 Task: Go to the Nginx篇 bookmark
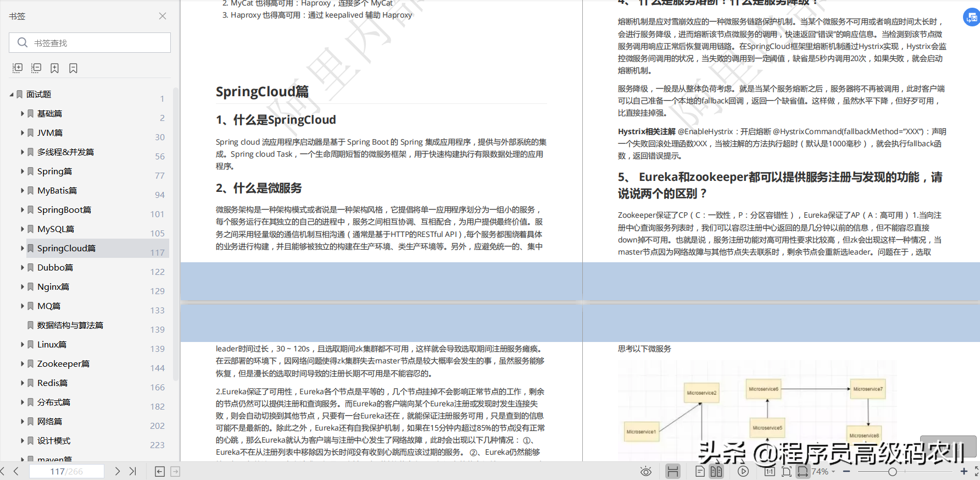point(53,286)
